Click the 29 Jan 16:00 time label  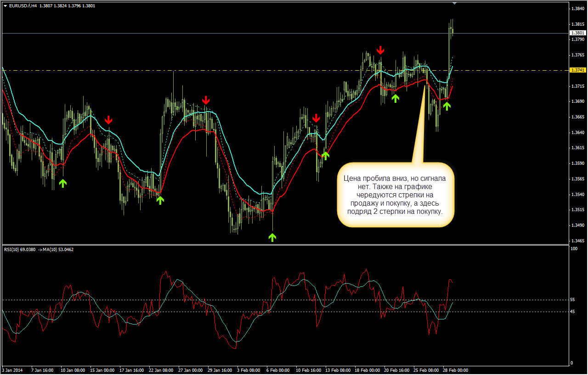pos(220,370)
